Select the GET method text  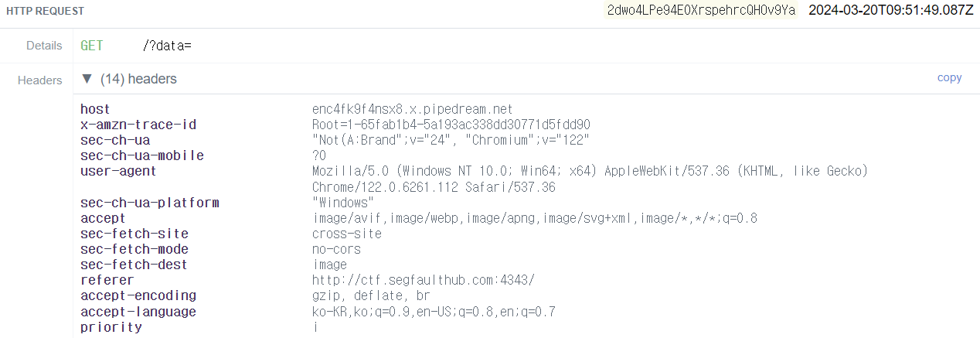[92, 46]
